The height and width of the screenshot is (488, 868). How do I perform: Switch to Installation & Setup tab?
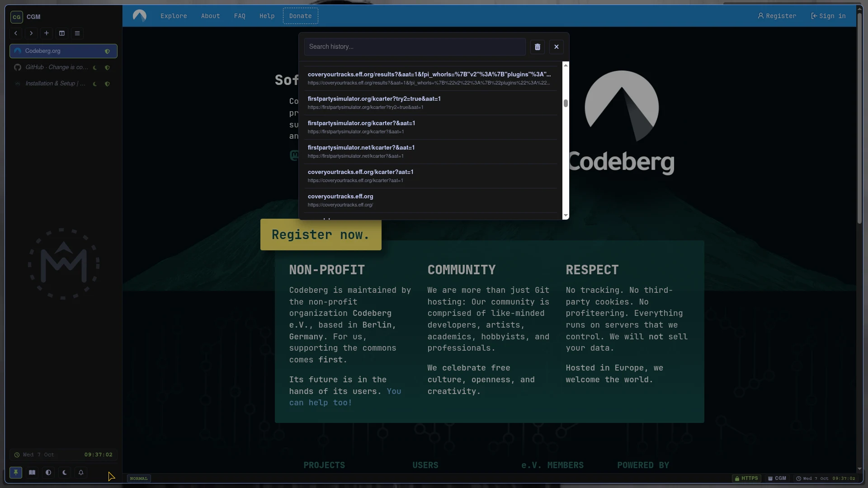[63, 84]
